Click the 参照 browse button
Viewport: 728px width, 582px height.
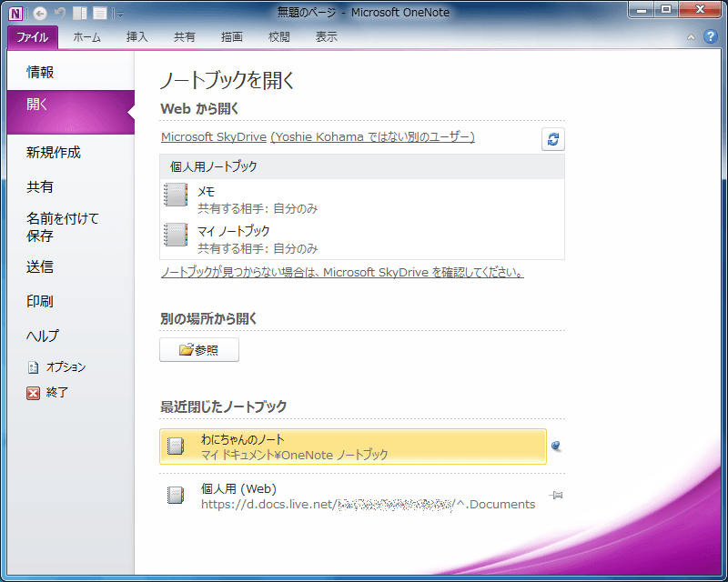coord(199,349)
